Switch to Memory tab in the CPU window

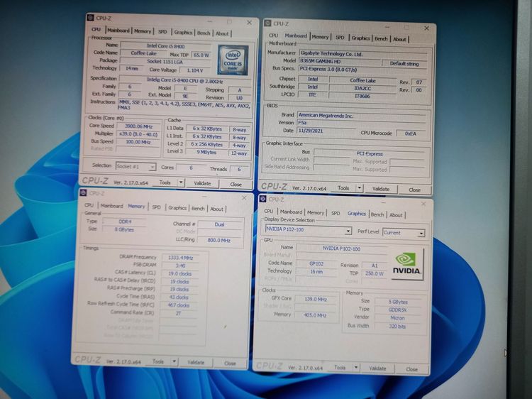(143, 31)
